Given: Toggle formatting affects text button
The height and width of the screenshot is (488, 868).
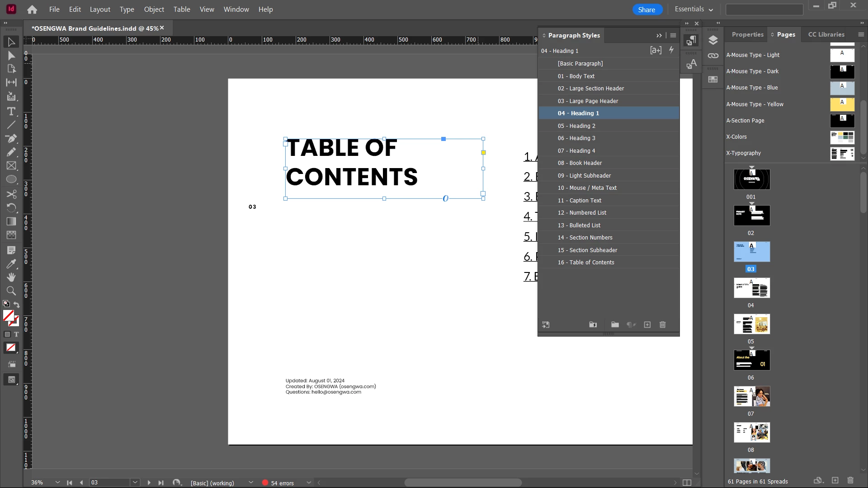Looking at the screenshot, I should (16, 334).
